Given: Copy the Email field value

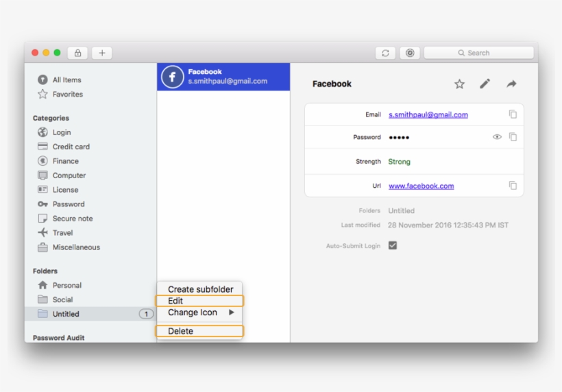Looking at the screenshot, I should (513, 114).
